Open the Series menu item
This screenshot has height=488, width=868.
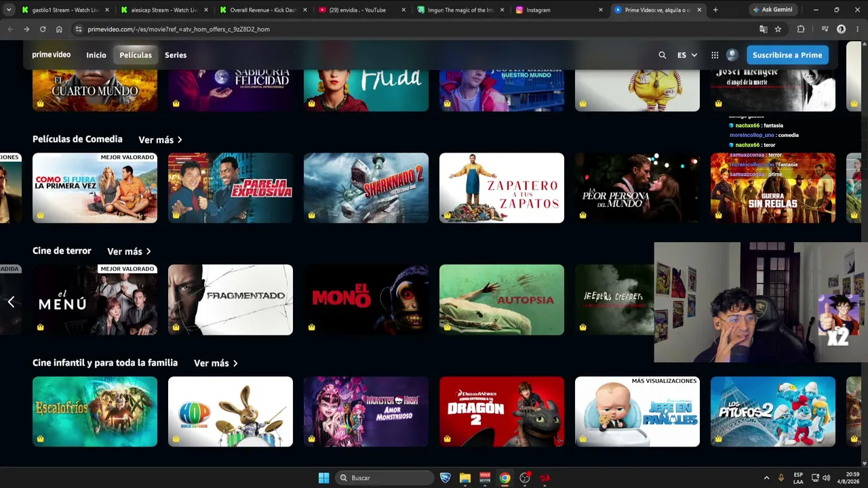click(x=176, y=55)
